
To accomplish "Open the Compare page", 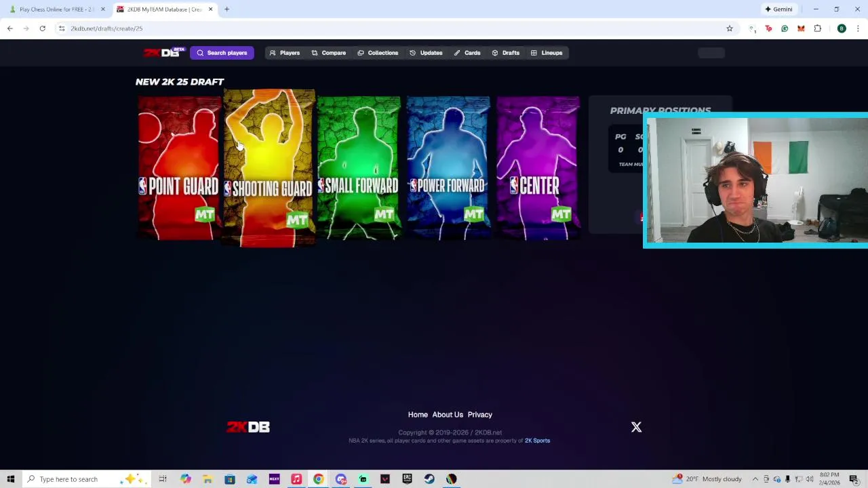I will click(328, 53).
